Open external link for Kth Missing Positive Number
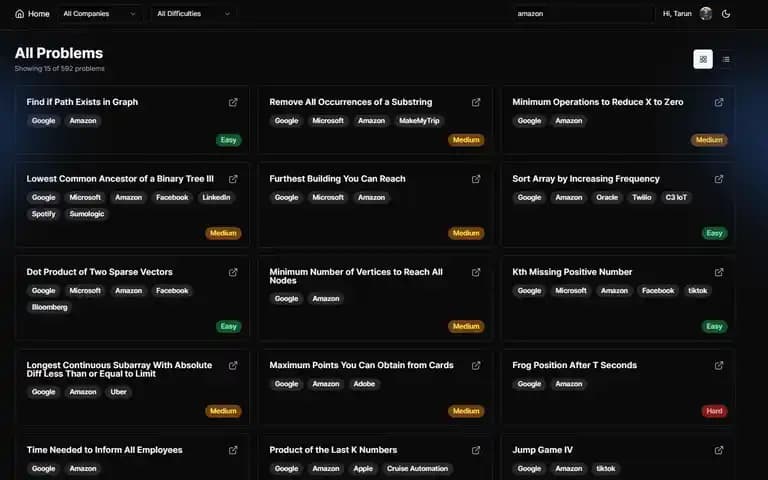The image size is (768, 480). coord(719,272)
